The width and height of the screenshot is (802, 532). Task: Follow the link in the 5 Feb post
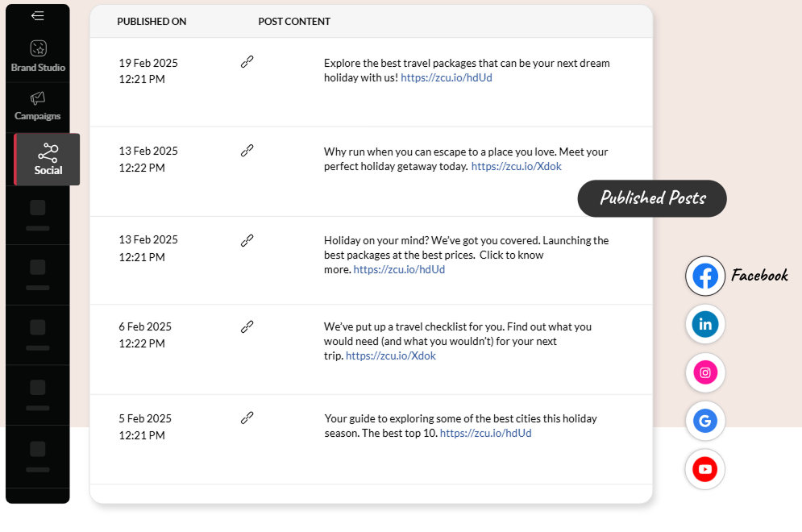[x=485, y=434]
